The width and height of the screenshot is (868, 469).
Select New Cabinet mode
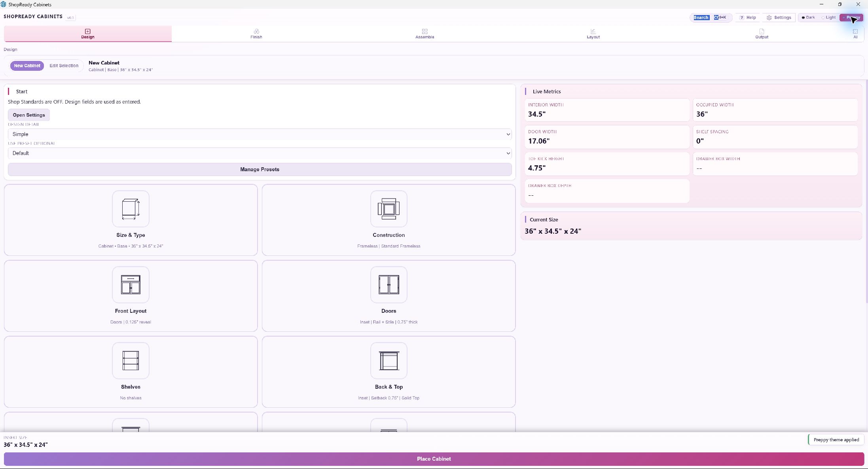27,66
